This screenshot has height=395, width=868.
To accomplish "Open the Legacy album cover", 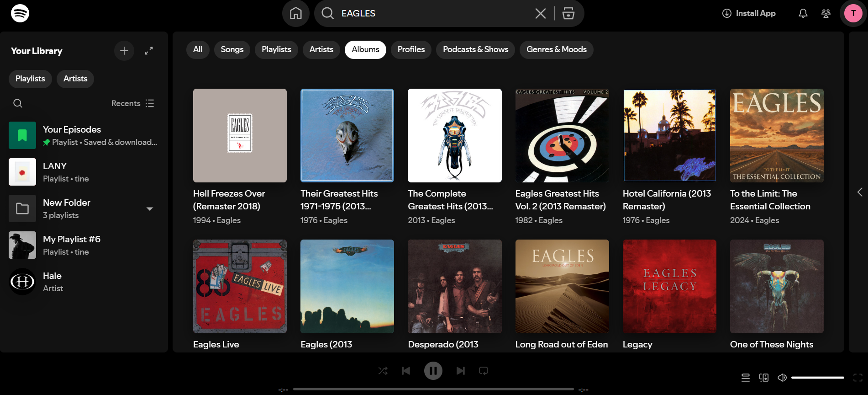I will pyautogui.click(x=669, y=286).
